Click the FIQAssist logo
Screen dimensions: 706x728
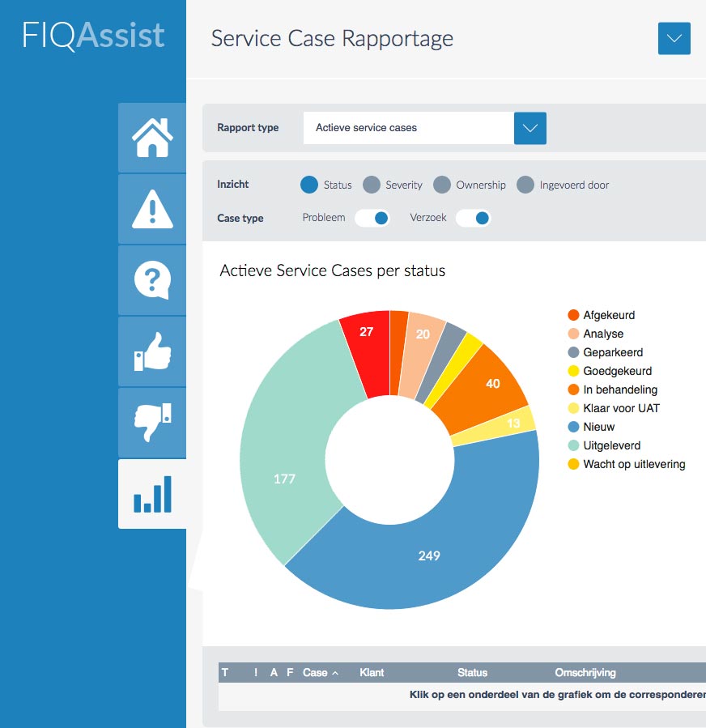pos(93,36)
